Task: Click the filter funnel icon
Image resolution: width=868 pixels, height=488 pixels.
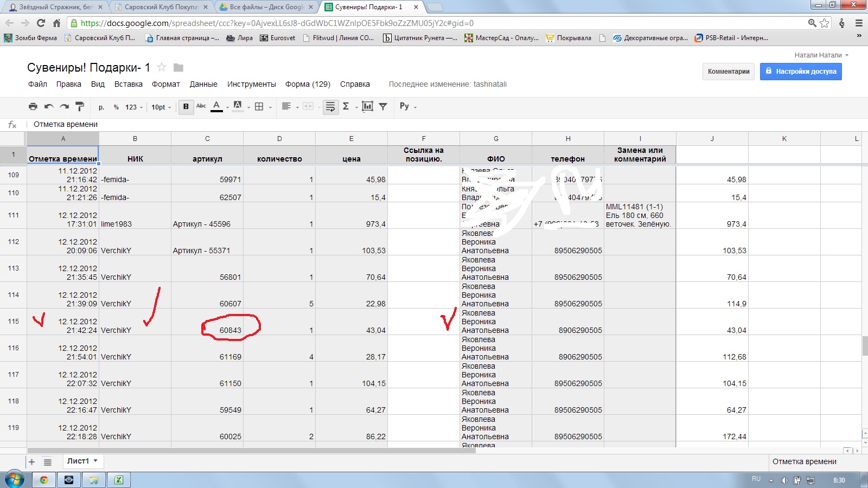Action: (x=383, y=106)
